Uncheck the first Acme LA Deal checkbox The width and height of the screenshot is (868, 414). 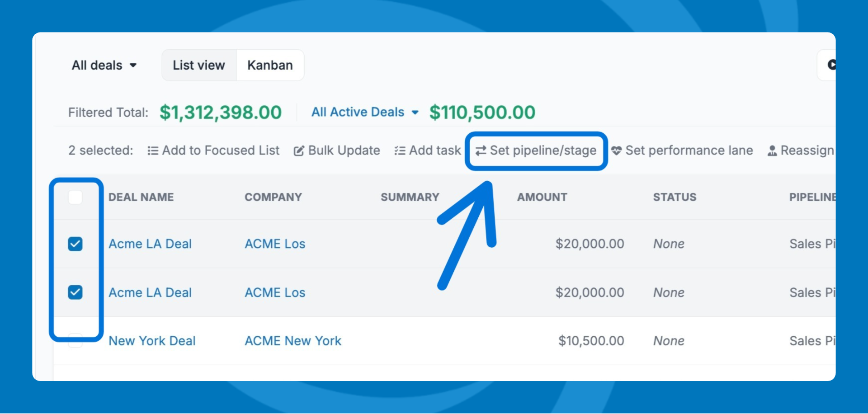point(75,244)
